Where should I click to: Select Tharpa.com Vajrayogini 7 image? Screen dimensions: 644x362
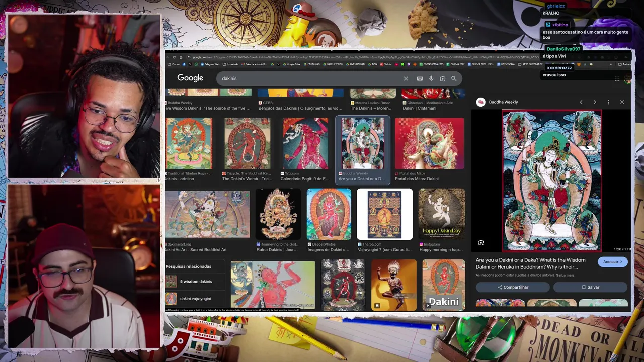384,214
